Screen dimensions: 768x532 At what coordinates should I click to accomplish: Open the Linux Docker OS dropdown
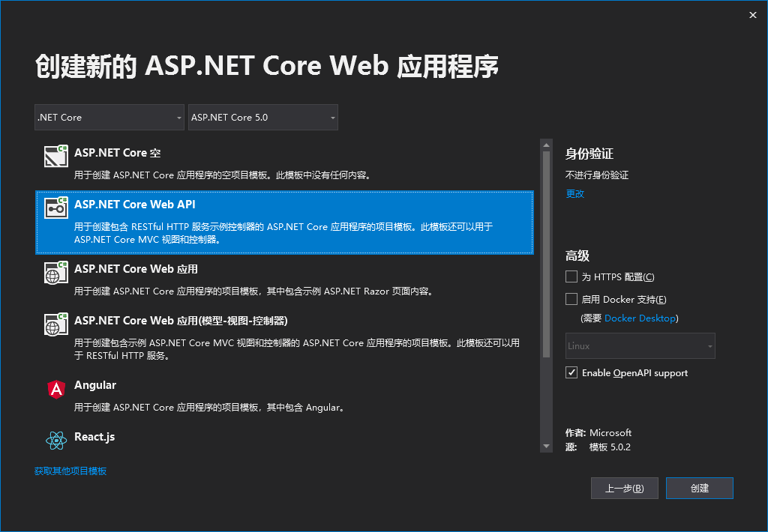640,345
